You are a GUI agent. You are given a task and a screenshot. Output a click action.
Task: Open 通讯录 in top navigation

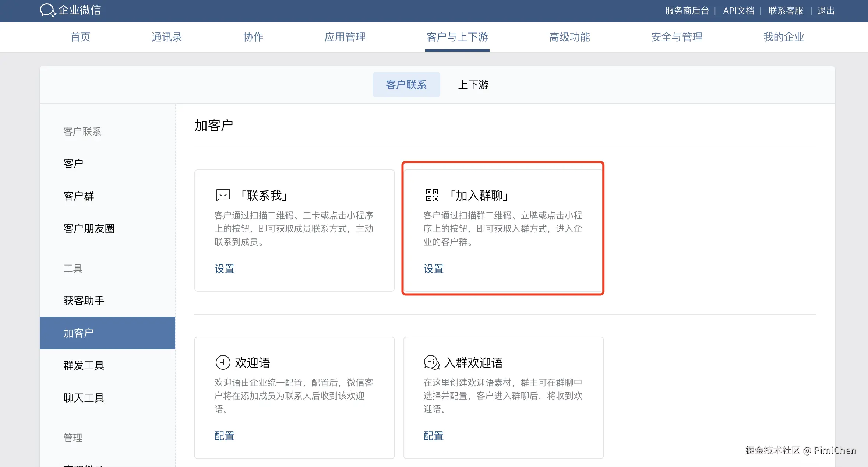167,37
